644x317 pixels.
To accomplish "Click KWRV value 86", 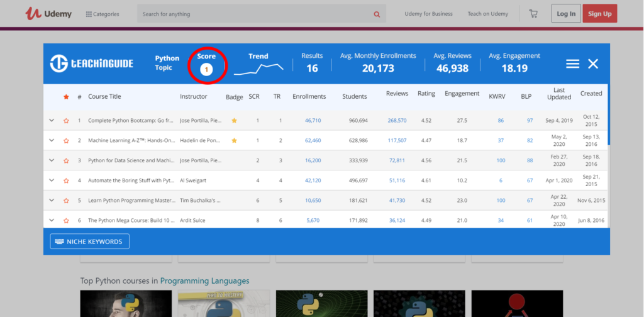I will coord(501,121).
